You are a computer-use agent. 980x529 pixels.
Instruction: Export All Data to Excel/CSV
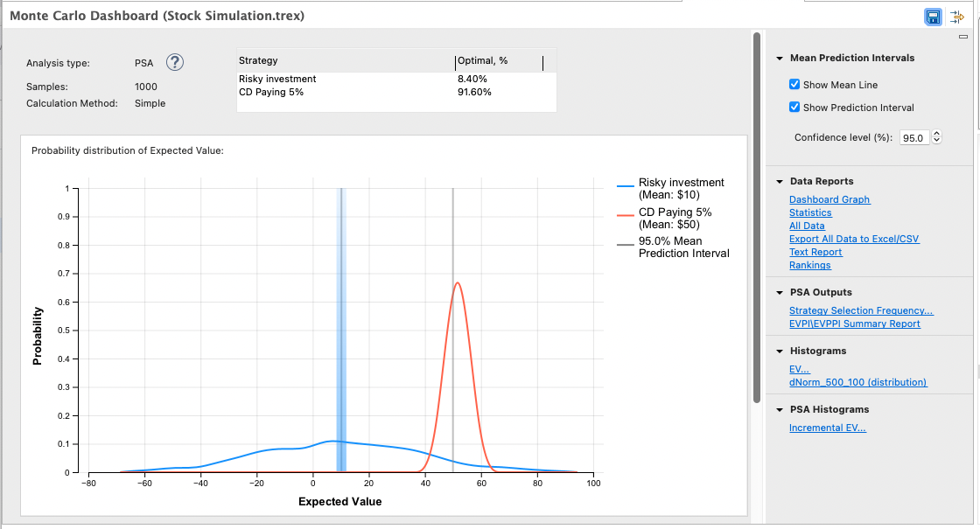tap(854, 239)
